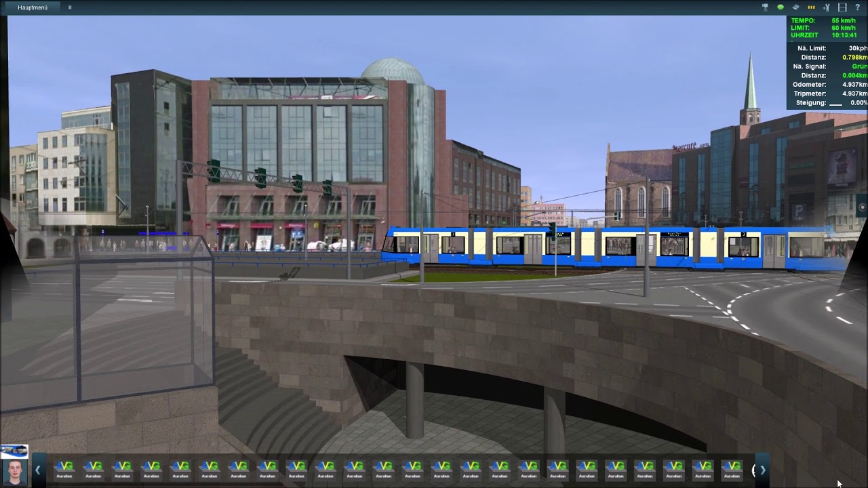Open the help question mark icon

(857, 7)
